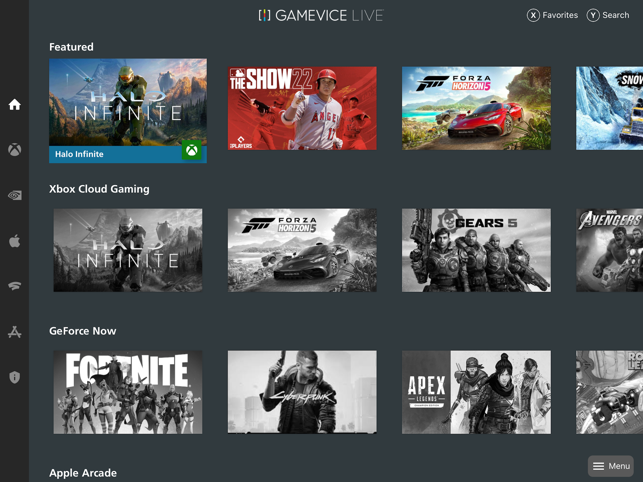Click the Xbox Cloud Gaming heading
The width and height of the screenshot is (643, 482).
click(99, 189)
